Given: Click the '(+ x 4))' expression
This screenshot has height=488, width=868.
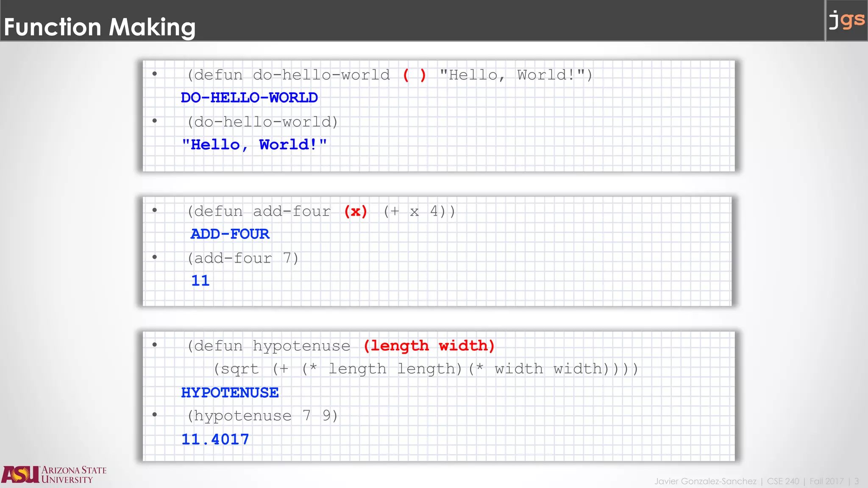Looking at the screenshot, I should [x=419, y=211].
